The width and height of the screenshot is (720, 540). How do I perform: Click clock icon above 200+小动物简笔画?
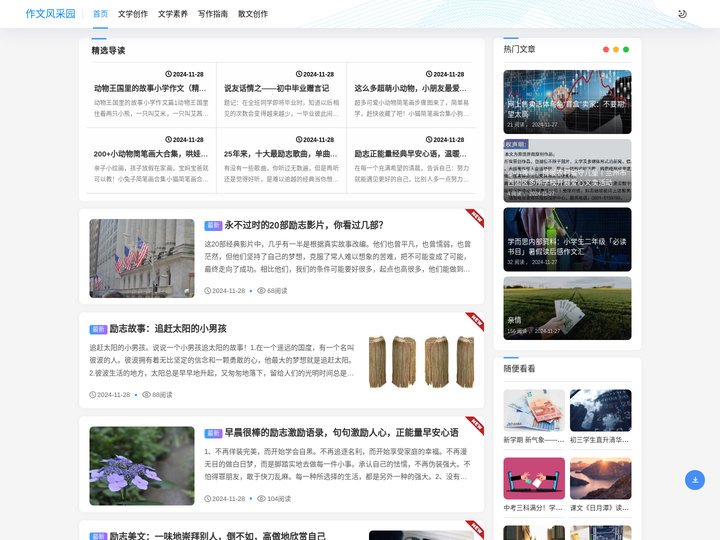pos(169,140)
